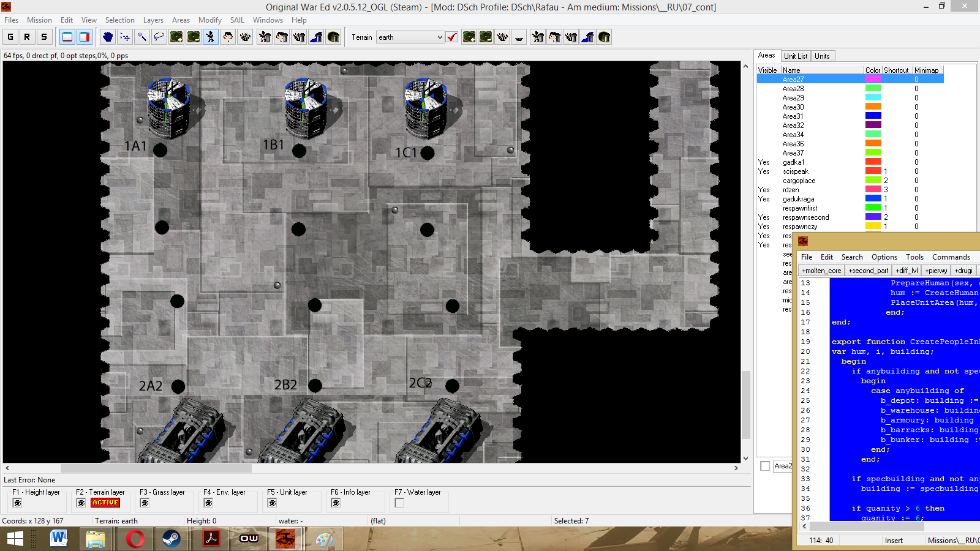Screen dimensions: 980x551
Task: Select the point selection tool with arrow
Action: tap(125, 37)
